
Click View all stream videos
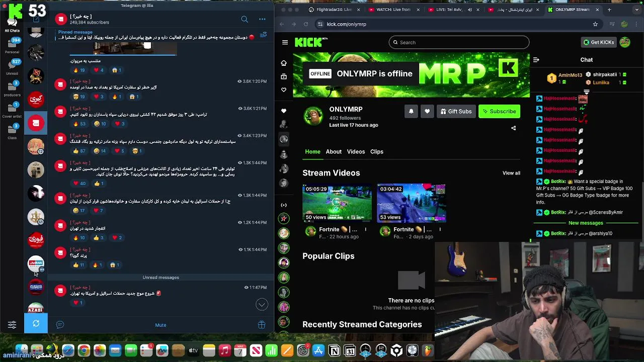point(511,173)
